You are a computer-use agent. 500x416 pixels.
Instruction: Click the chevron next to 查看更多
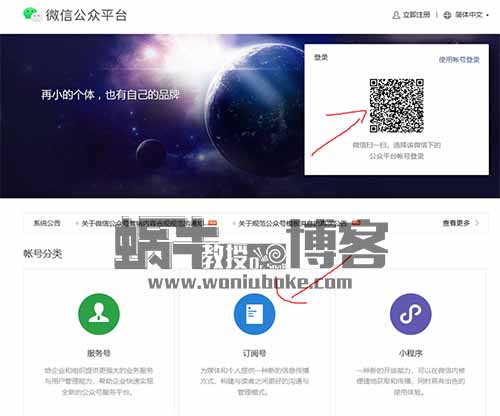click(x=477, y=223)
